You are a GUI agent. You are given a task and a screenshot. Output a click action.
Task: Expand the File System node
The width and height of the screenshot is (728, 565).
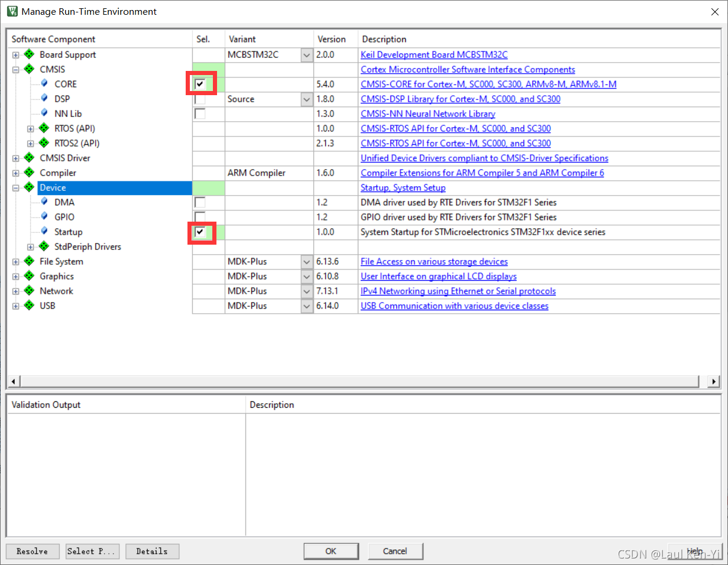(x=16, y=262)
